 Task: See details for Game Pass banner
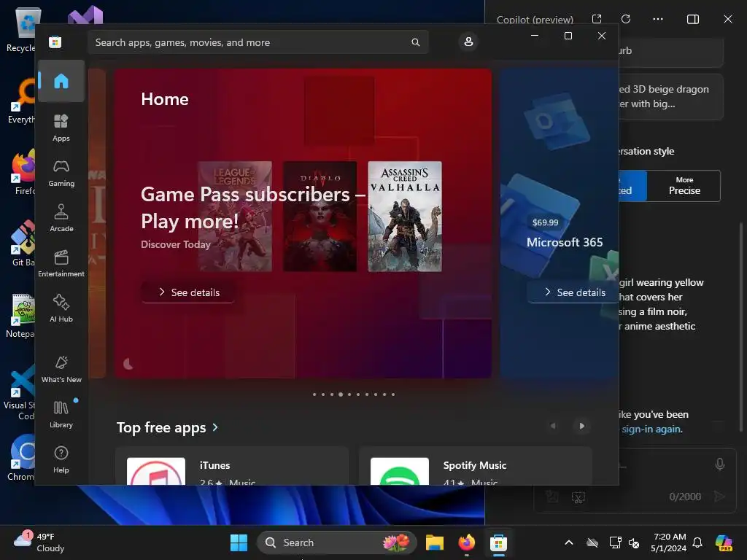(x=188, y=292)
